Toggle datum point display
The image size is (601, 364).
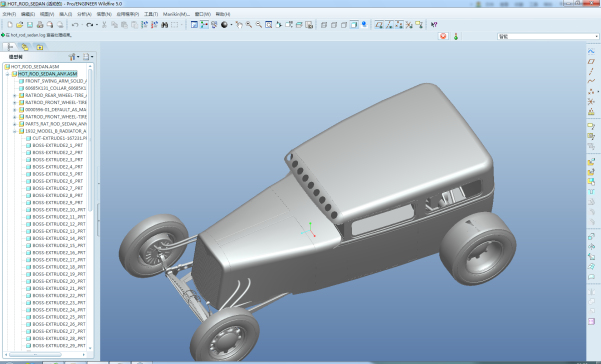(399, 25)
